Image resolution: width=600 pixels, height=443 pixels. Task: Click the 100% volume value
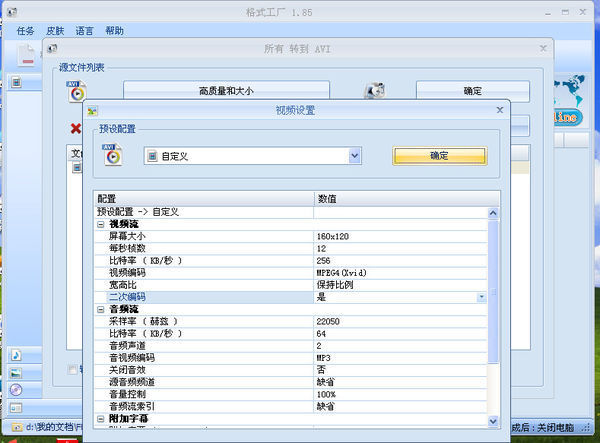click(326, 394)
